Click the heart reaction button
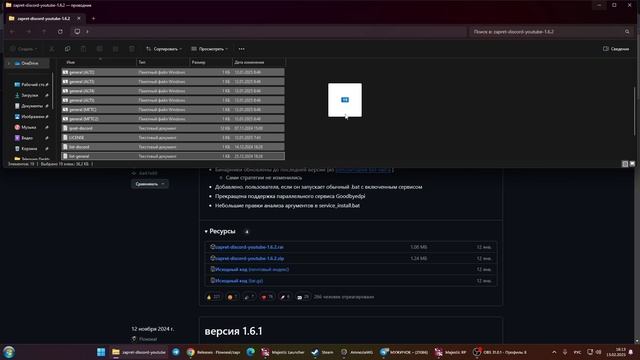The height and width of the screenshot is (360, 640). (267, 297)
